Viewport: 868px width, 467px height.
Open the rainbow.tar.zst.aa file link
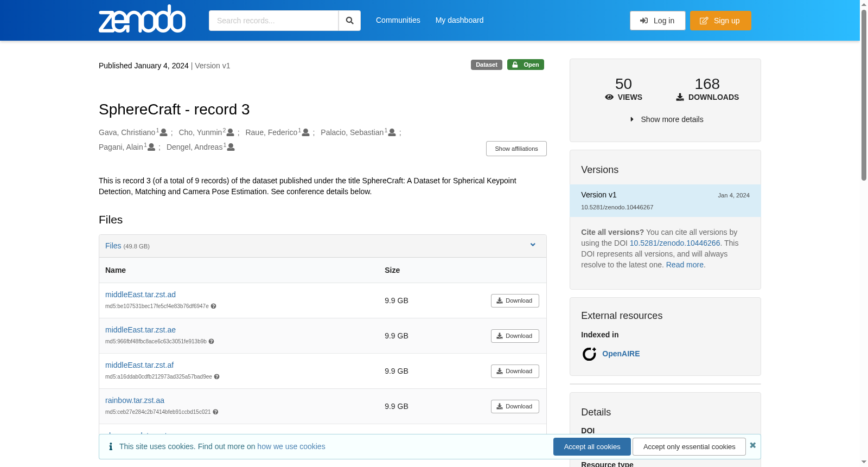pyautogui.click(x=135, y=400)
